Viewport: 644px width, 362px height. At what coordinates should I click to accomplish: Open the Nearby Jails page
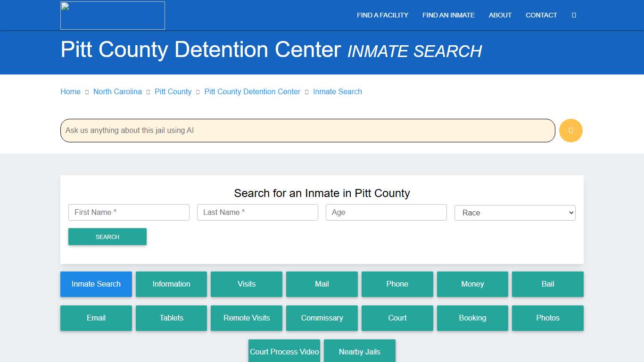click(359, 351)
